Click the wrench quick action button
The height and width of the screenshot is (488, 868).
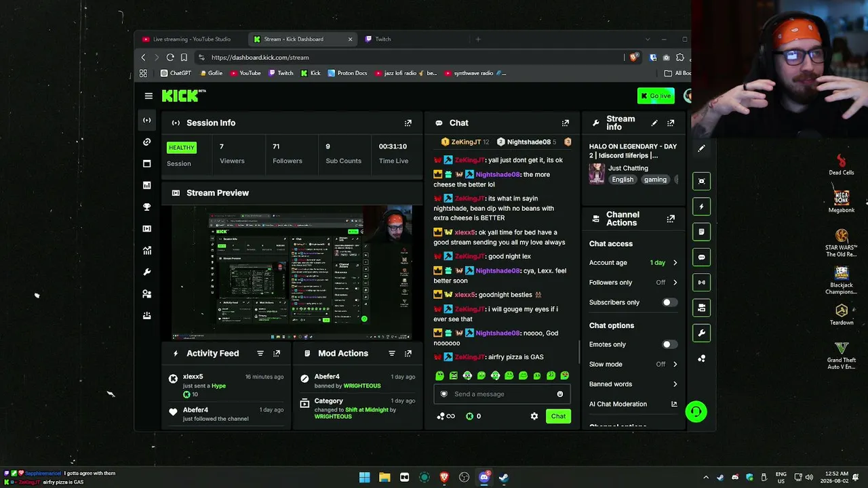(702, 333)
